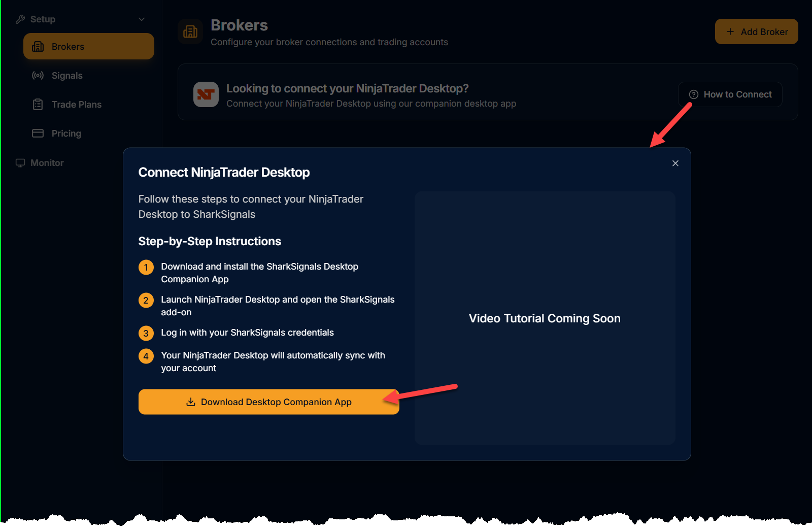Click the download arrow icon

point(191,402)
